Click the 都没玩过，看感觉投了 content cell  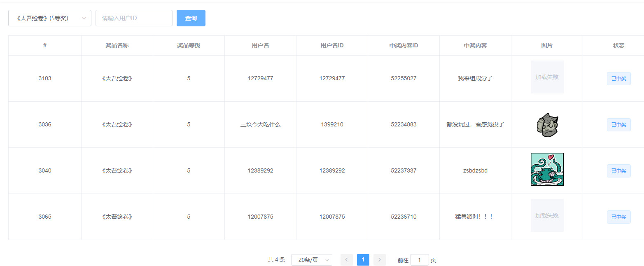475,124
